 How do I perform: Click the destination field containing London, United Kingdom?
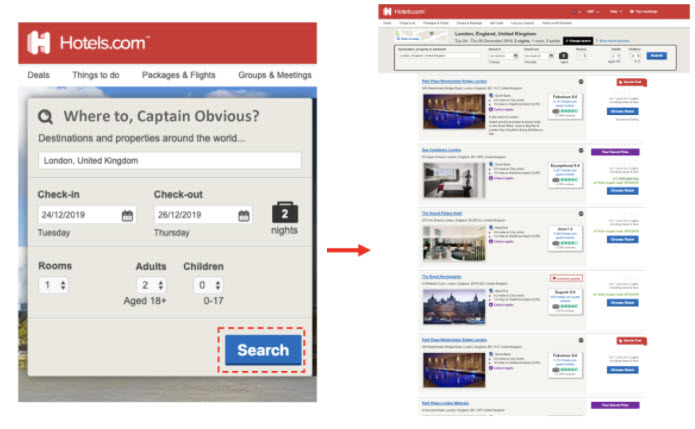[170, 160]
